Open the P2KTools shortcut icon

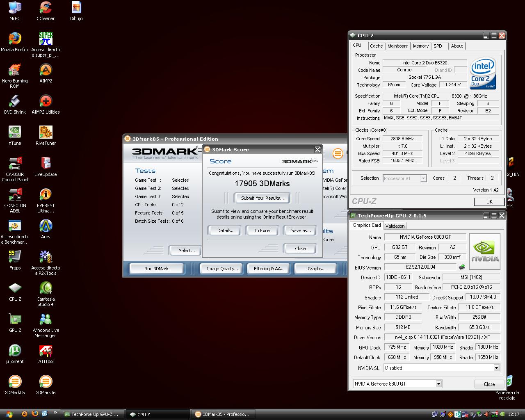click(x=46, y=263)
